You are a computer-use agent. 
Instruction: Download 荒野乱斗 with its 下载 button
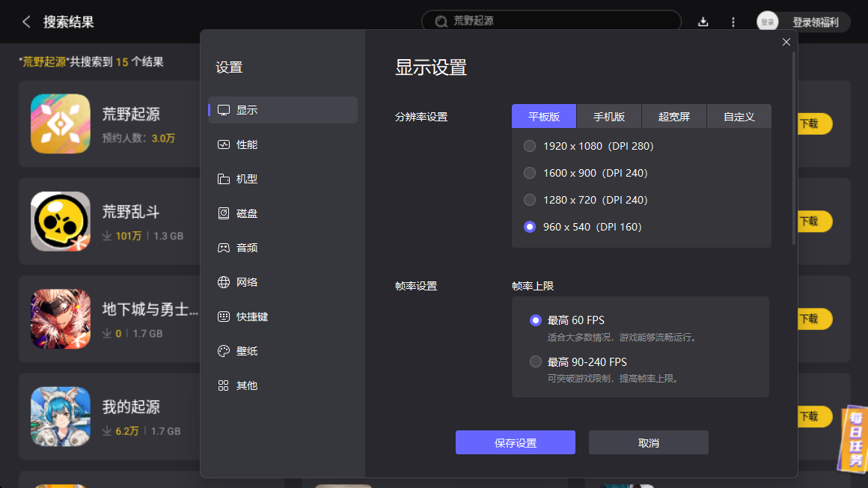[815, 221]
